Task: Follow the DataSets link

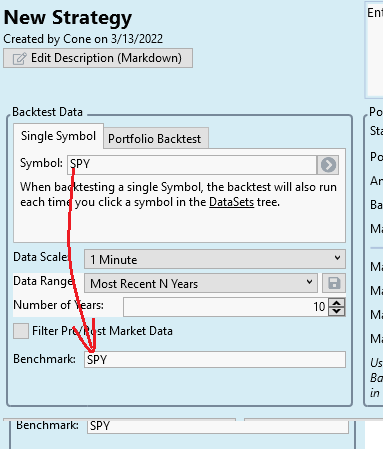Action: (x=231, y=202)
